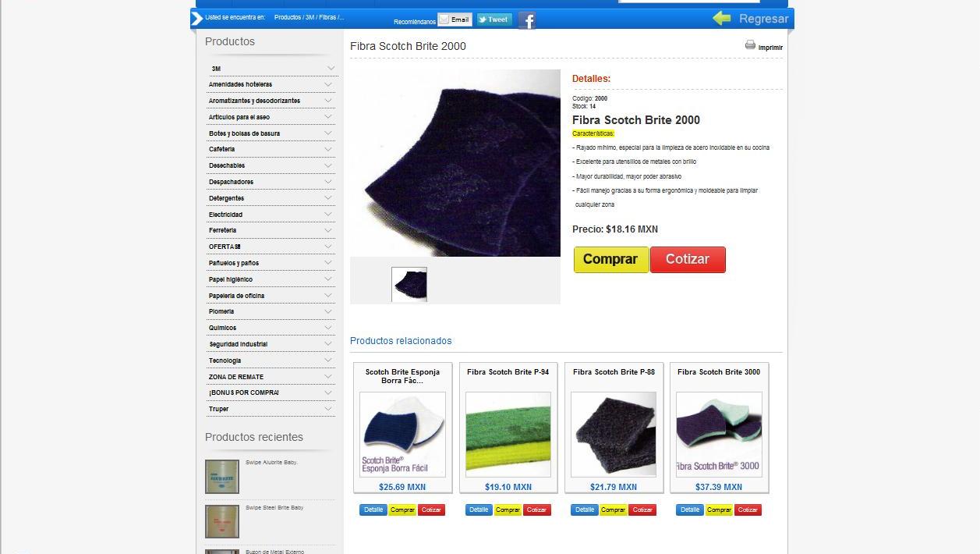Screen dimensions: 980x554
Task: Buy Fibra Scotch Brite P-94 Comprar
Action: click(x=508, y=510)
